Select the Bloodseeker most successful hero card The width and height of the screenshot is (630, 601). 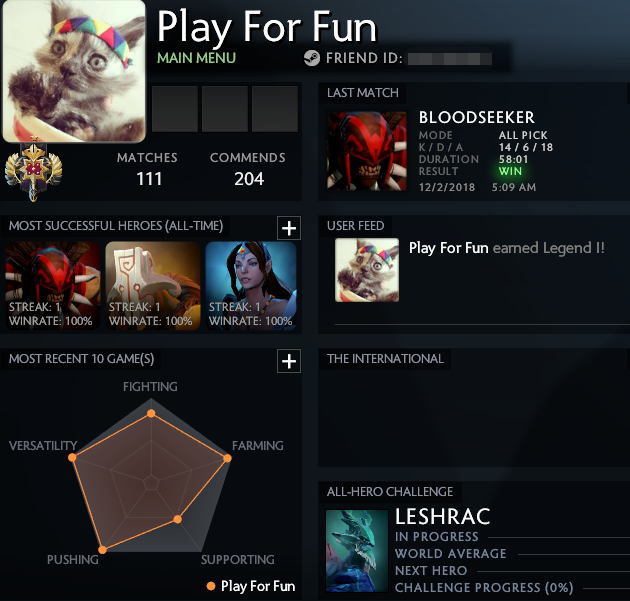pyautogui.click(x=53, y=286)
